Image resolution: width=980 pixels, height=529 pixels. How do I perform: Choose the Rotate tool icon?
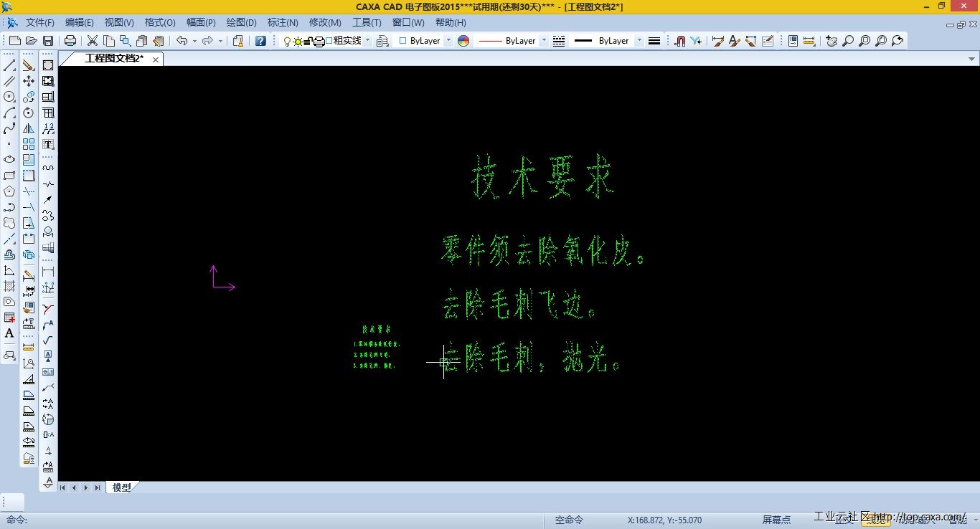click(29, 113)
